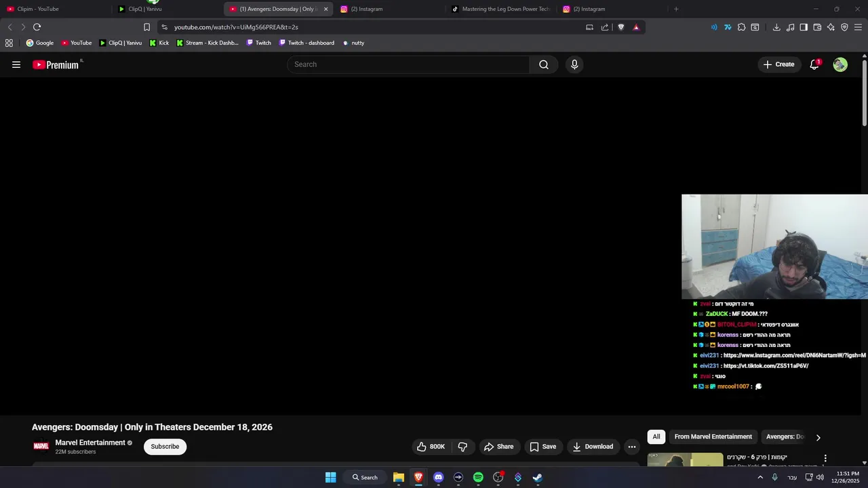The image size is (868, 488).
Task: Open more actions three-dot menu
Action: (x=632, y=447)
